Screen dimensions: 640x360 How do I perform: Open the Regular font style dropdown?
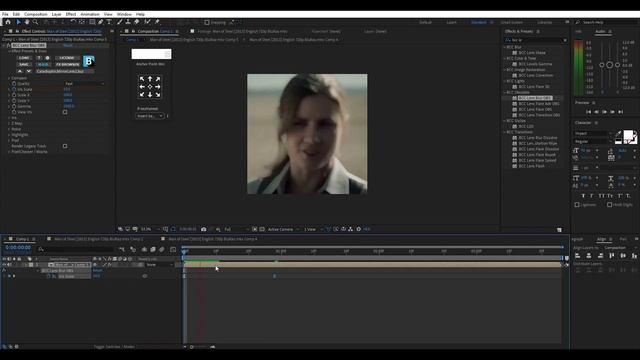click(593, 142)
